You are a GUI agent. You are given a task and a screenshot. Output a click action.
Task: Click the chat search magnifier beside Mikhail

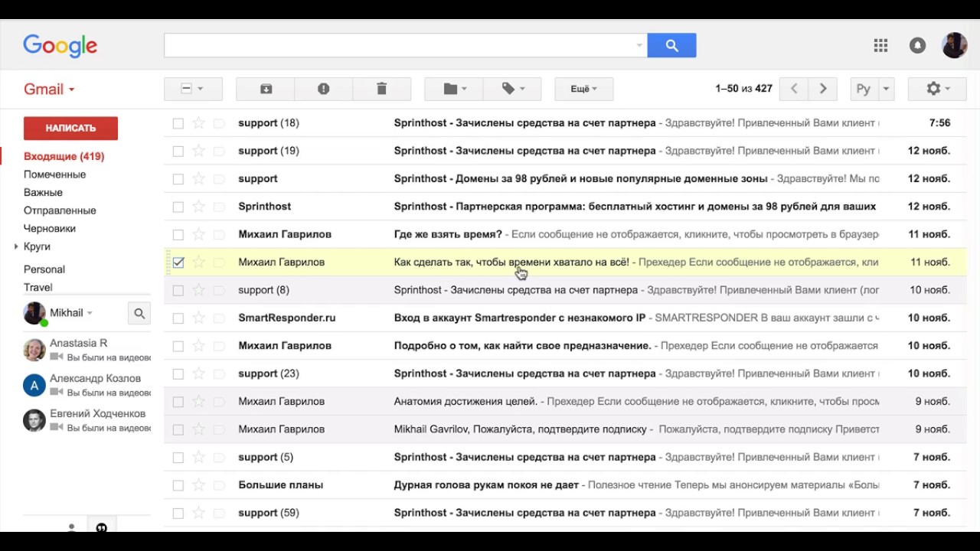[139, 313]
